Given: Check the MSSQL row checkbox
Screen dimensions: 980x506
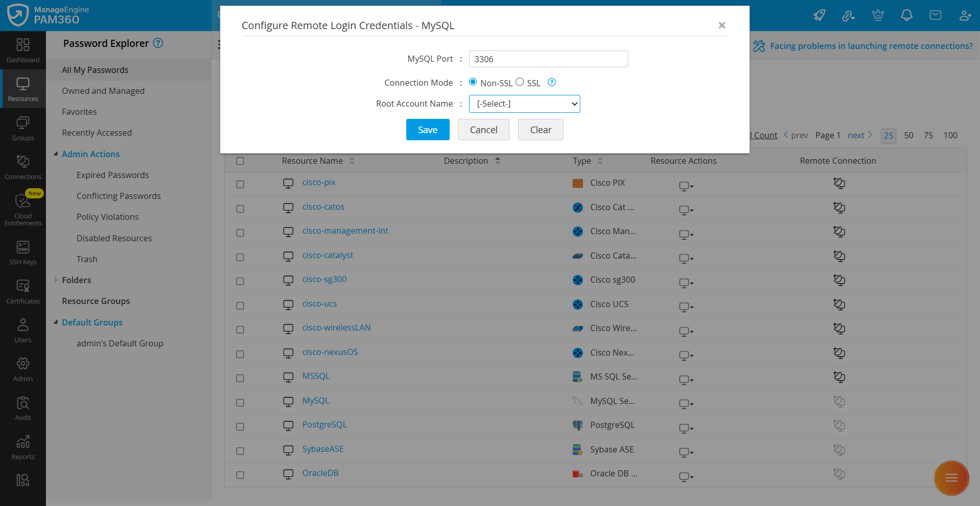Looking at the screenshot, I should (240, 378).
